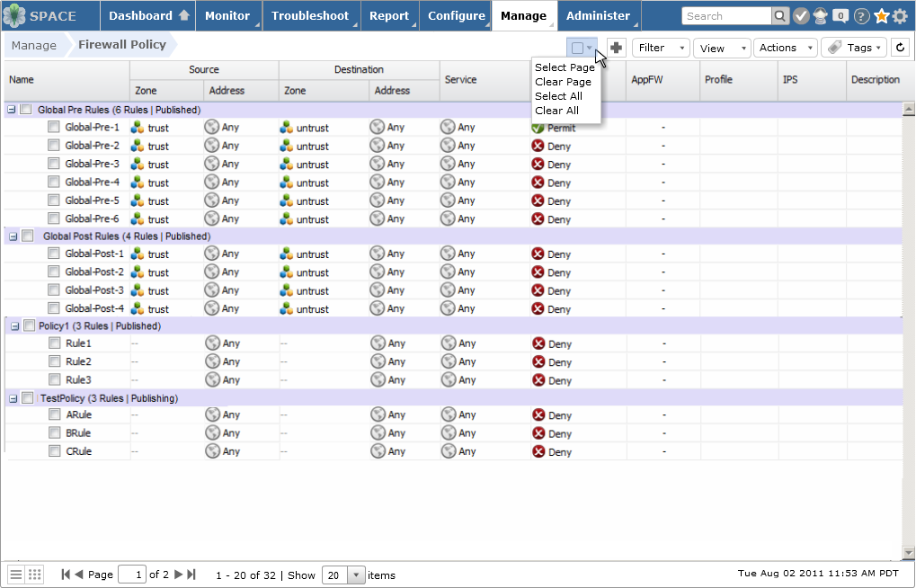Image resolution: width=916 pixels, height=588 pixels.
Task: Choose Clear Page from selection menu
Action: point(563,82)
